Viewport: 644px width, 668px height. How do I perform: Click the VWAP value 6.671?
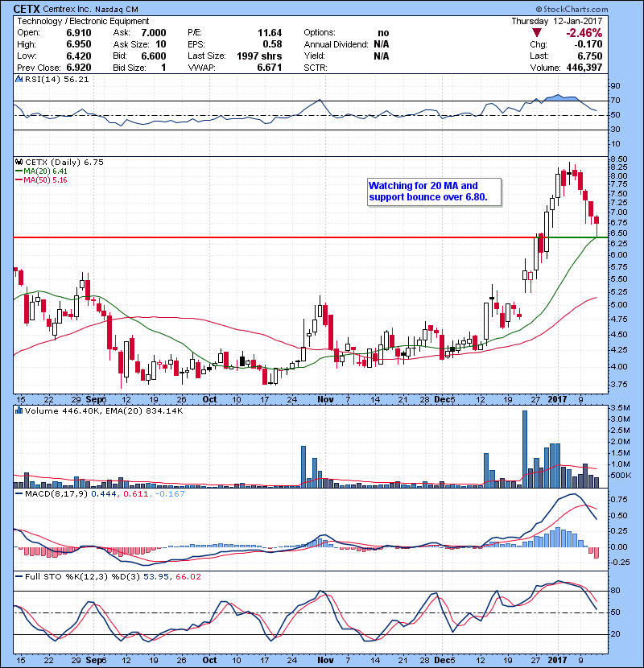(270, 68)
